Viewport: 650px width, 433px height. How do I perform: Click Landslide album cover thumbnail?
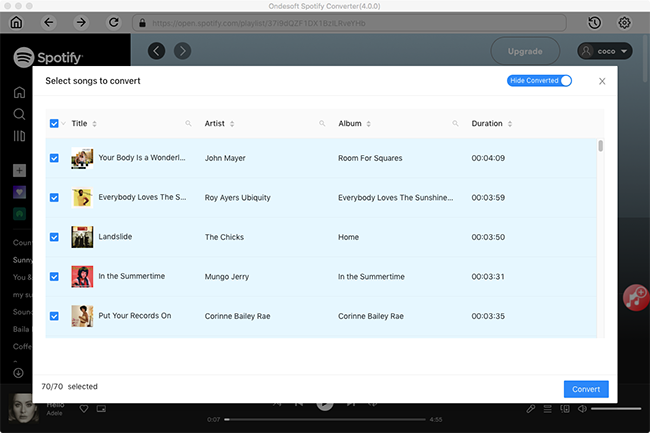pyautogui.click(x=82, y=237)
